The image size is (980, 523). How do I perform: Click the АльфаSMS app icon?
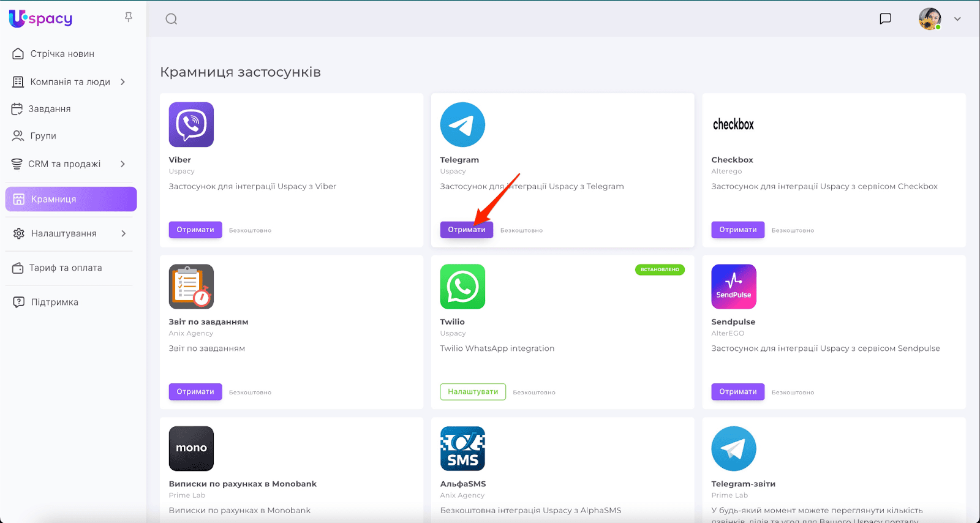462,448
